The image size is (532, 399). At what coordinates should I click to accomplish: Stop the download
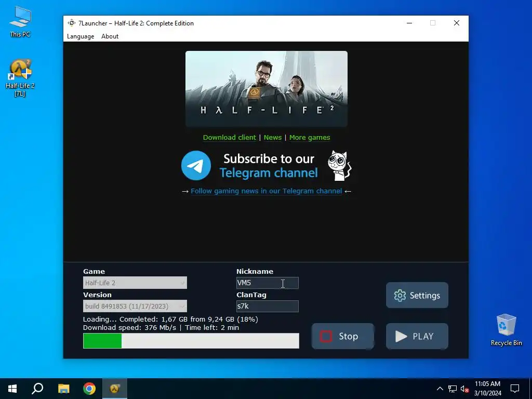coord(343,336)
